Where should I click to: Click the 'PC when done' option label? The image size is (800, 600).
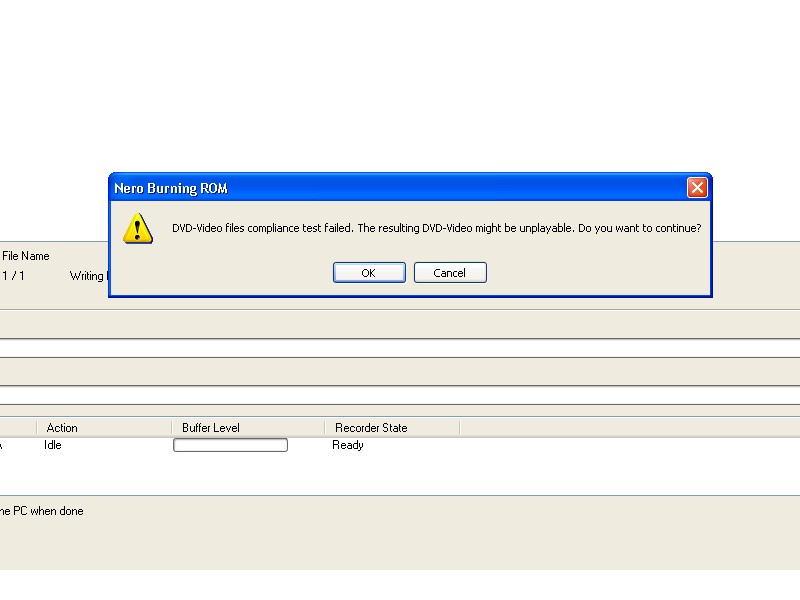(x=42, y=511)
